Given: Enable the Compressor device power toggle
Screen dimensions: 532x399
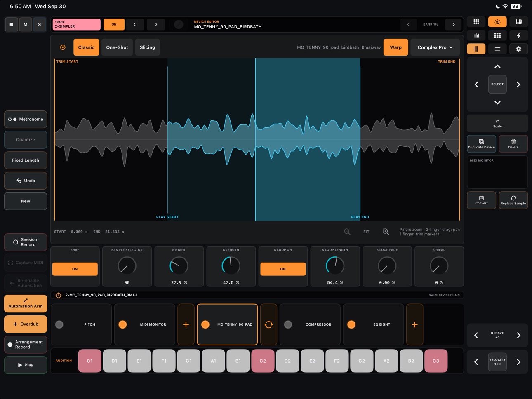Looking at the screenshot, I should pos(288,324).
